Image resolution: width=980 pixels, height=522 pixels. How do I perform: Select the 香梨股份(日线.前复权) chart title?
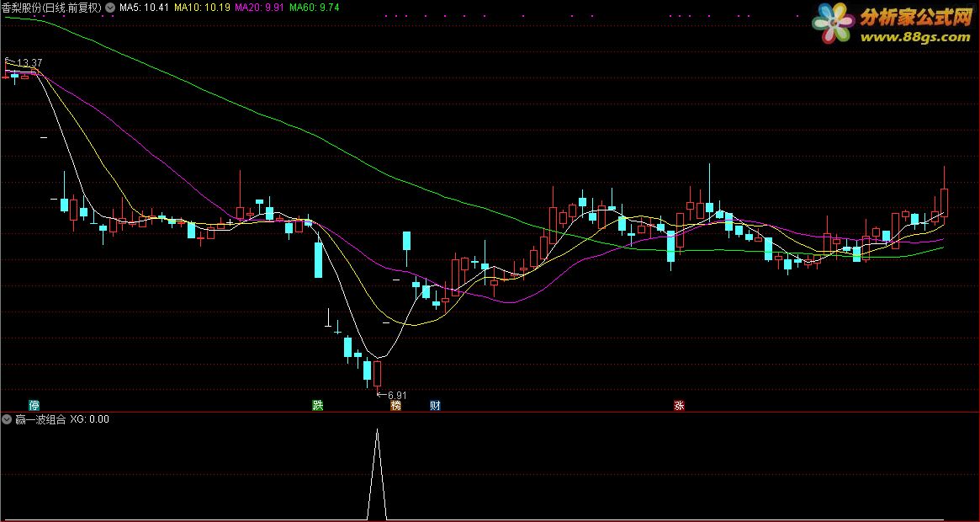coord(52,8)
